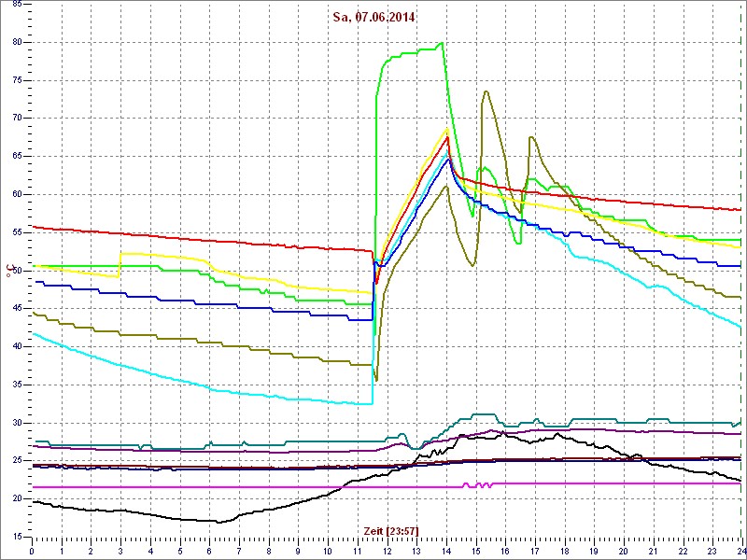The width and height of the screenshot is (747, 560).
Task: Click hour 19 on the time axis
Action: click(x=594, y=551)
